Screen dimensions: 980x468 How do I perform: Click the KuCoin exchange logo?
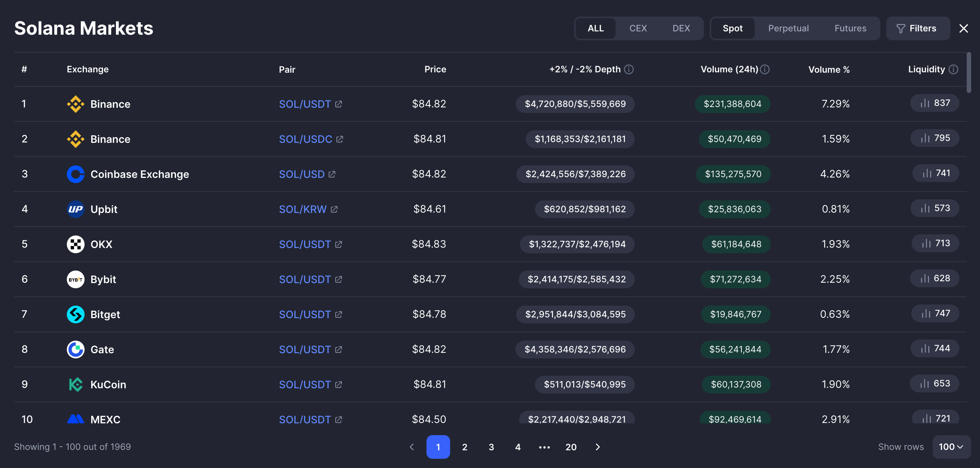pyautogui.click(x=75, y=384)
